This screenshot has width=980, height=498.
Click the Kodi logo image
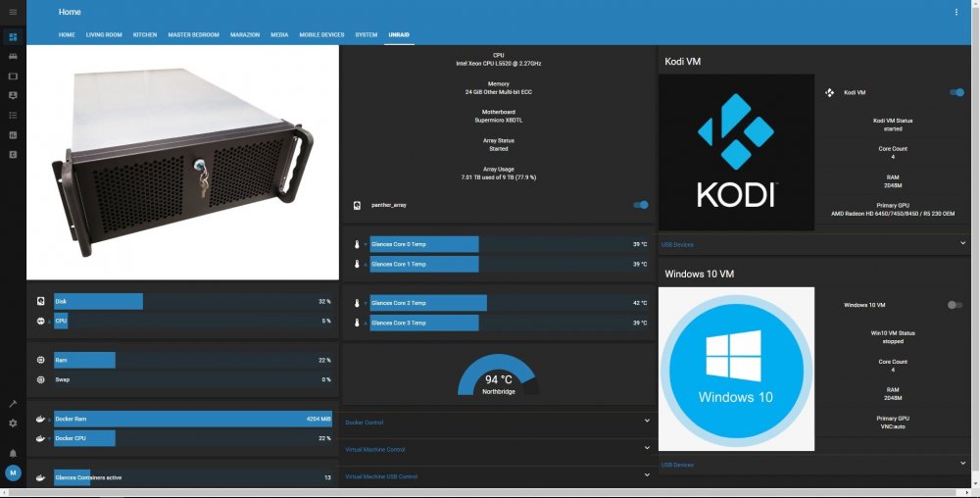[736, 153]
